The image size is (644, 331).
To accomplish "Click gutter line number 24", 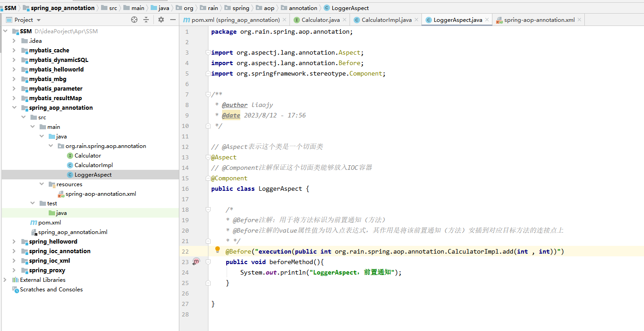I will point(185,272).
